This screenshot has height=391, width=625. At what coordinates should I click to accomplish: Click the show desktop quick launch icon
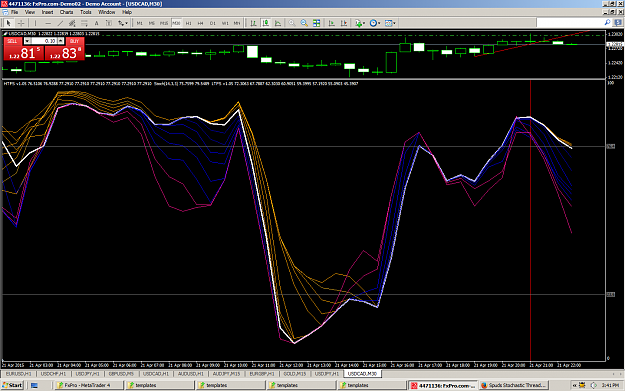(34, 385)
